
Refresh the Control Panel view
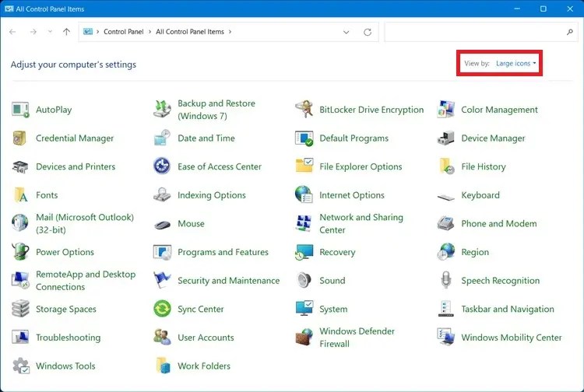coord(368,32)
